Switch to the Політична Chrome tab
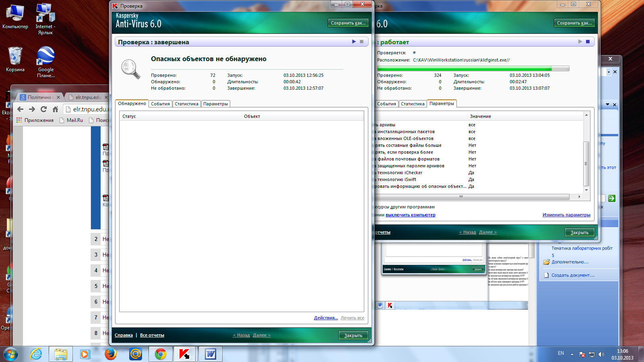Image resolution: width=644 pixels, height=362 pixels. pyautogui.click(x=39, y=97)
